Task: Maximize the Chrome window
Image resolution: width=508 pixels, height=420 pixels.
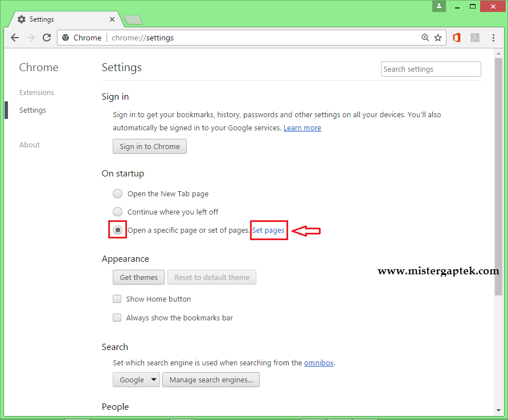Action: point(473,6)
